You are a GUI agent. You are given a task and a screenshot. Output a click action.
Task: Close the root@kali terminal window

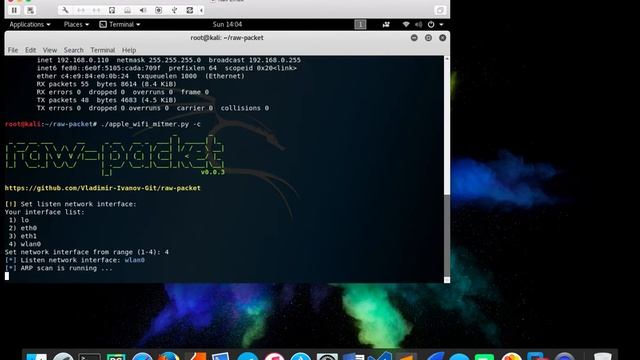442,38
